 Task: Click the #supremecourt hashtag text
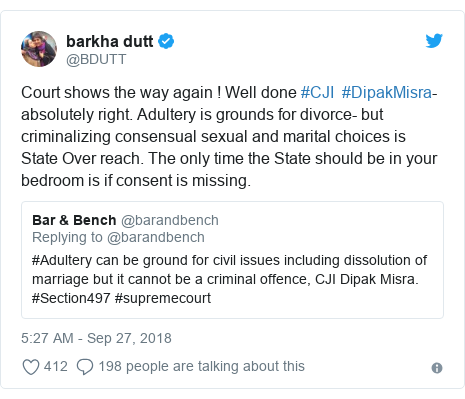(163, 298)
